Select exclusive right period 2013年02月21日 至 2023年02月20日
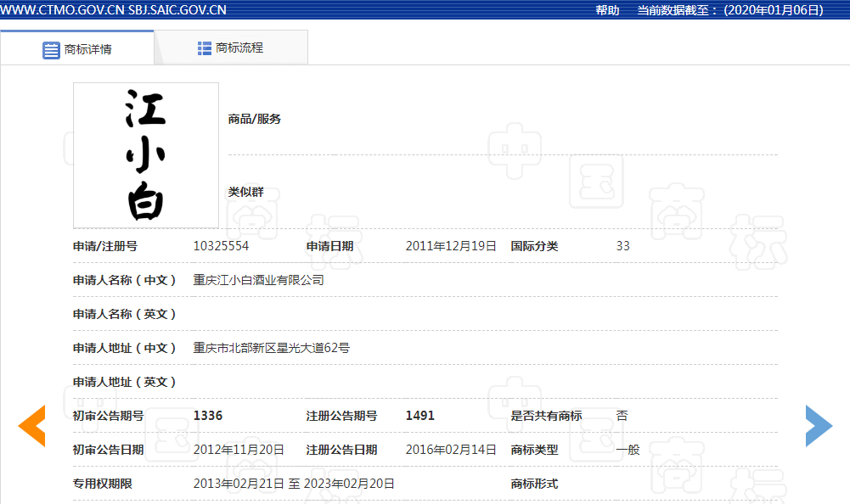 click(x=294, y=484)
